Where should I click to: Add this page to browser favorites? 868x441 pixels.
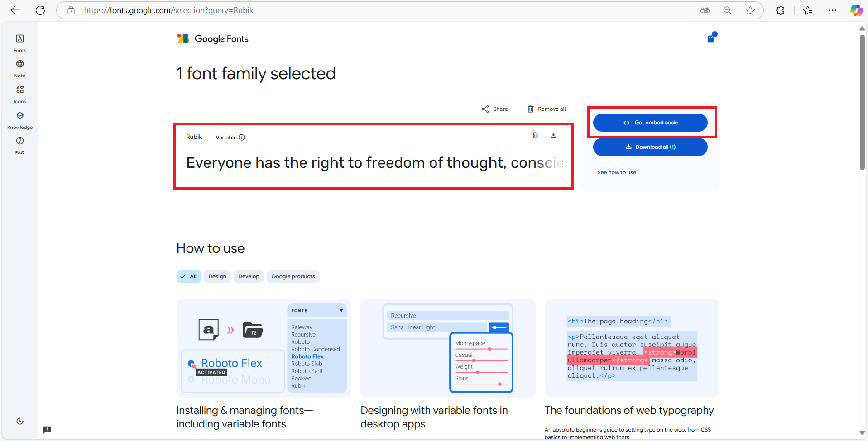coord(750,10)
